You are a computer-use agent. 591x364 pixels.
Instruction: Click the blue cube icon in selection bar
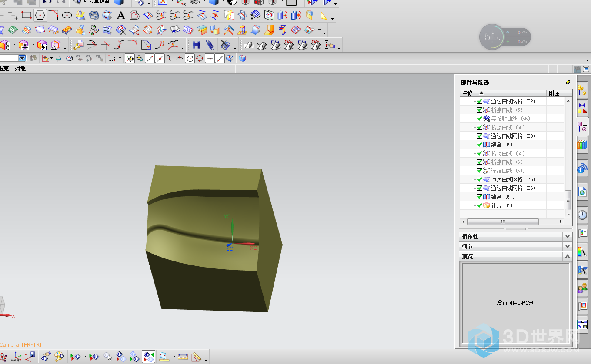242,58
